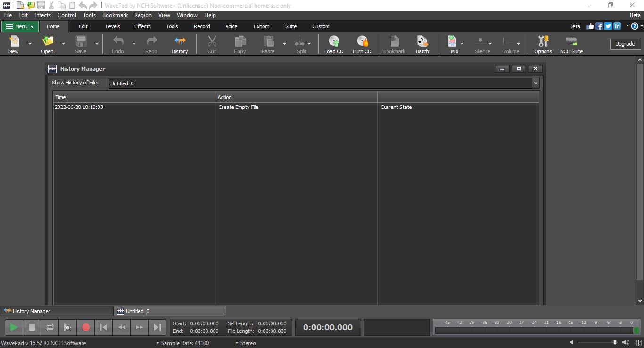Expand the Open dropdown arrow
This screenshot has width=644, height=348.
63,44
